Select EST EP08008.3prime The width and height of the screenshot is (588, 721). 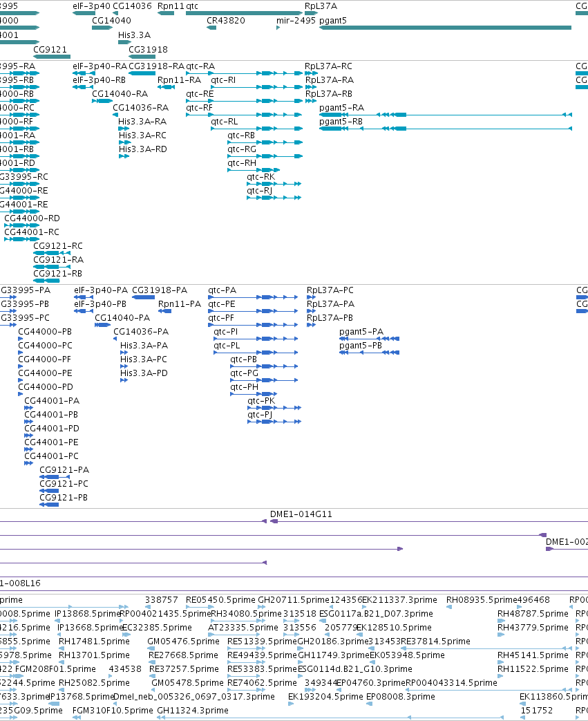[401, 696]
